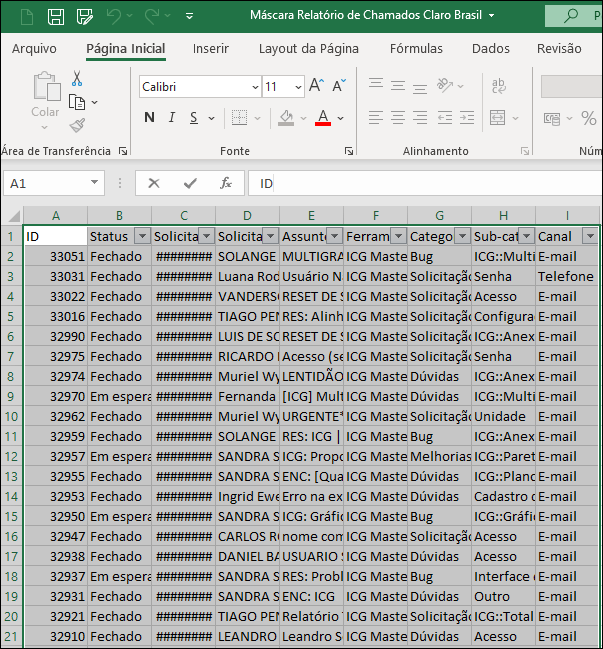Increase indent
Screen dimensions: 603x649
pyautogui.click(x=467, y=118)
